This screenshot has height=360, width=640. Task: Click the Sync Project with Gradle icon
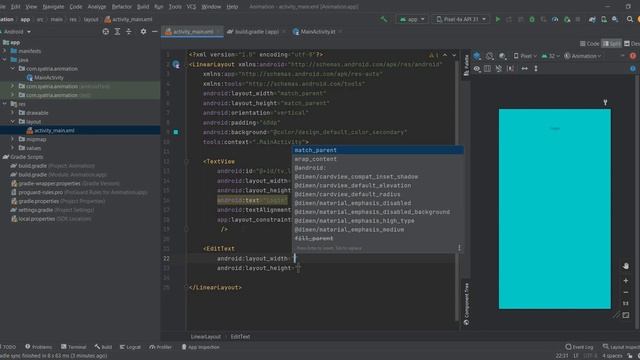(x=592, y=19)
